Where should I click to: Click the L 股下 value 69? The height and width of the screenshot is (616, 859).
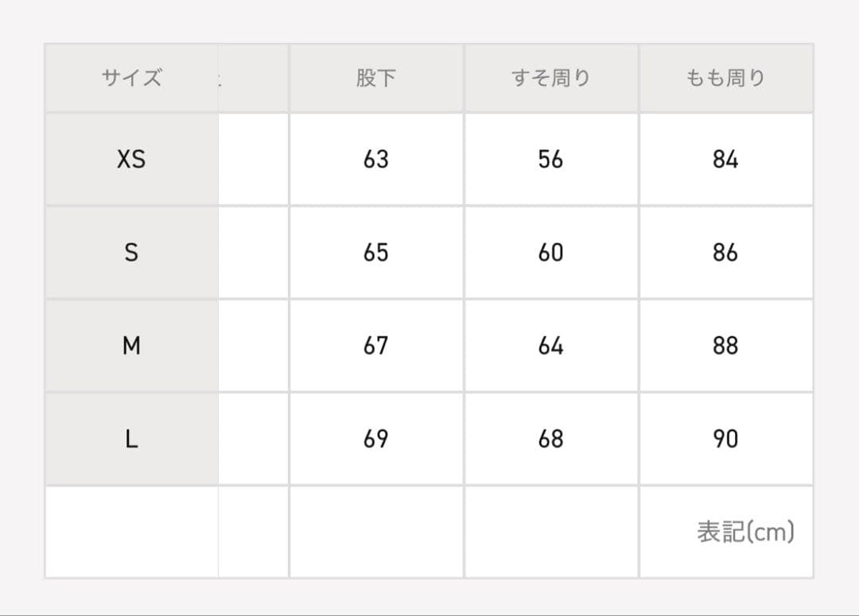375,439
